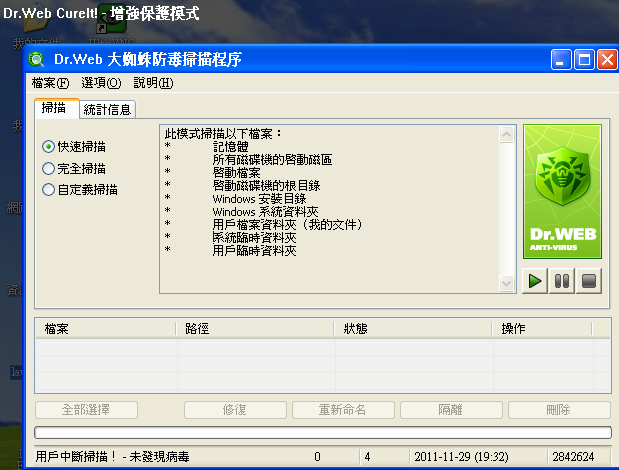Open the 選項(O) menu

(101, 83)
